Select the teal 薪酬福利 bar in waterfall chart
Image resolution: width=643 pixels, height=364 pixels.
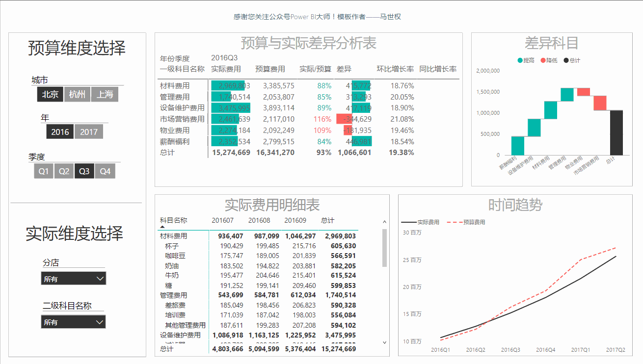point(518,146)
